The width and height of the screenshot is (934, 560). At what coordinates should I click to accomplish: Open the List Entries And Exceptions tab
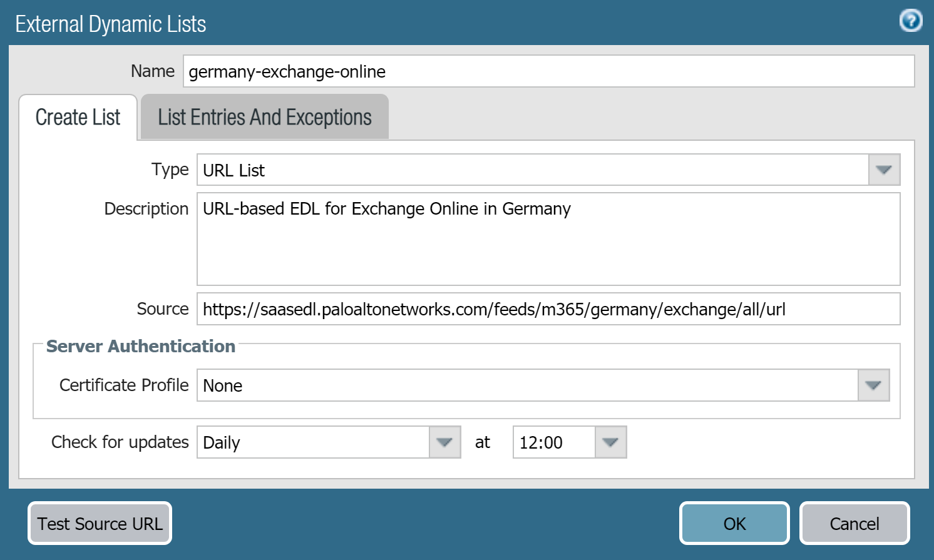[x=264, y=118]
